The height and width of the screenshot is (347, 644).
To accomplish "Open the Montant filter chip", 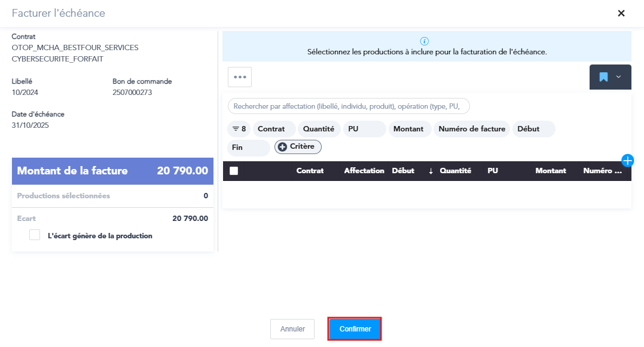I will 409,129.
